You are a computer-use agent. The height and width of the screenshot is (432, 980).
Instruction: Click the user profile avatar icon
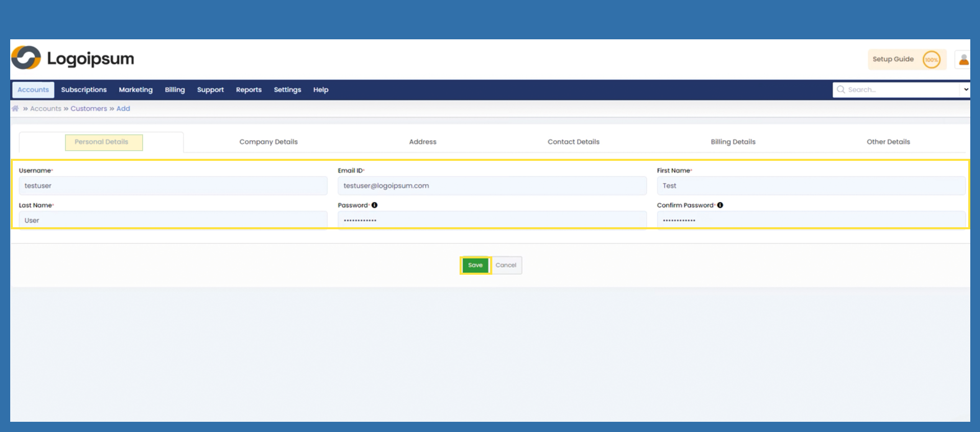[x=963, y=60]
